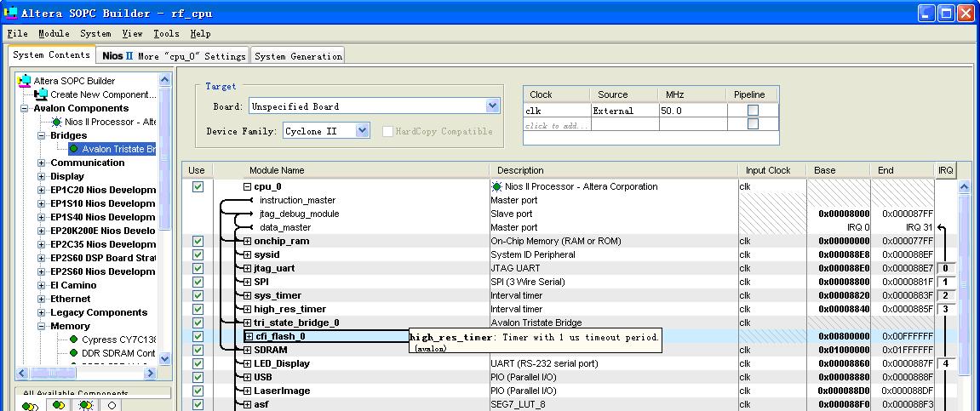Screen dimensions: 980x411
Task: Click base address 0x00008800 of SPI
Action: coord(843,282)
